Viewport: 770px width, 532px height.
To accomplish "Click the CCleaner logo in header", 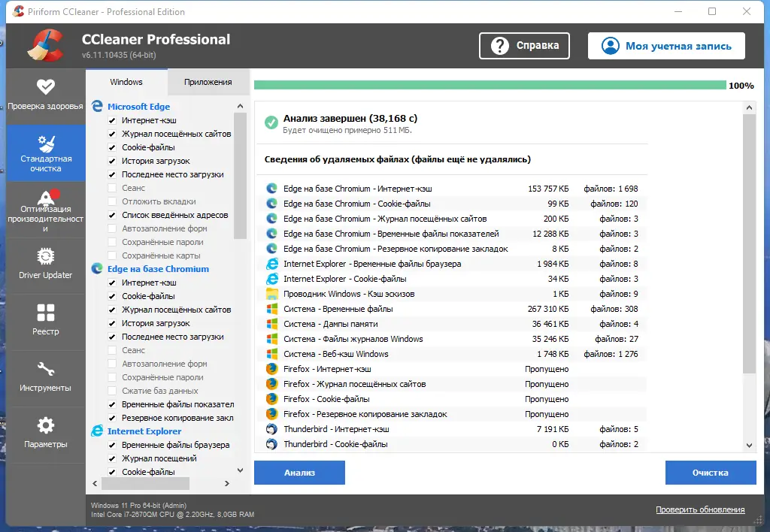I will click(x=46, y=45).
